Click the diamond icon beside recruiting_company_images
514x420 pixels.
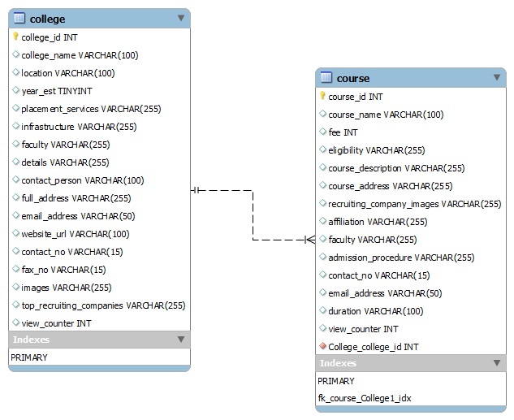[x=323, y=203]
